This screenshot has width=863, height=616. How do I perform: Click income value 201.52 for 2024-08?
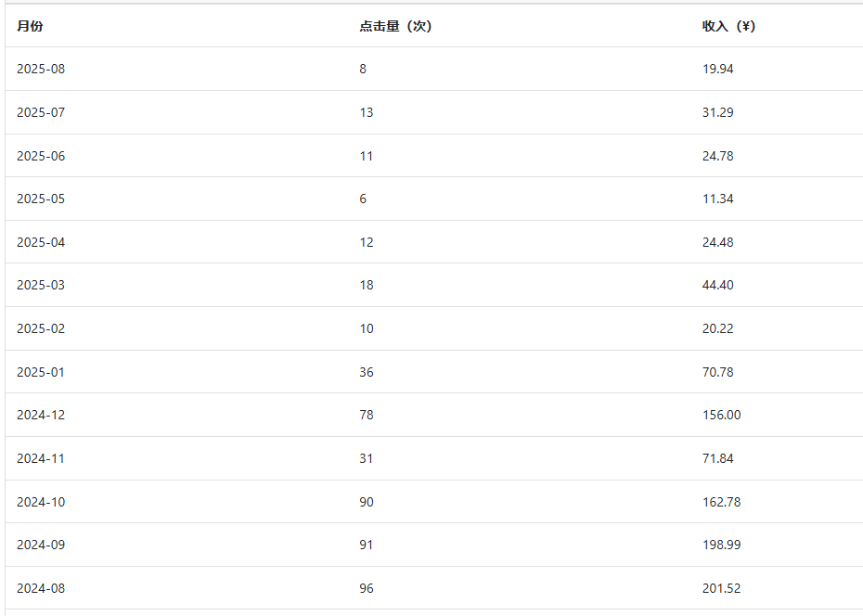[722, 588]
